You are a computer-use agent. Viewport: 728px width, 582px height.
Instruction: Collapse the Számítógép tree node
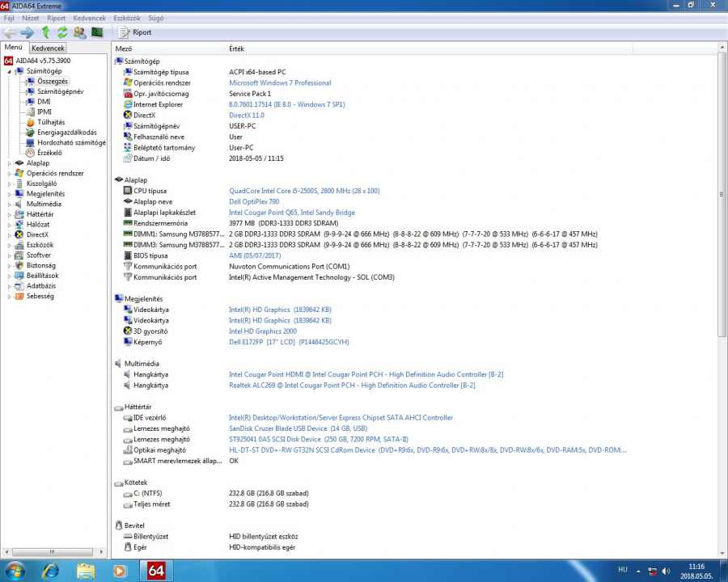click(9, 71)
